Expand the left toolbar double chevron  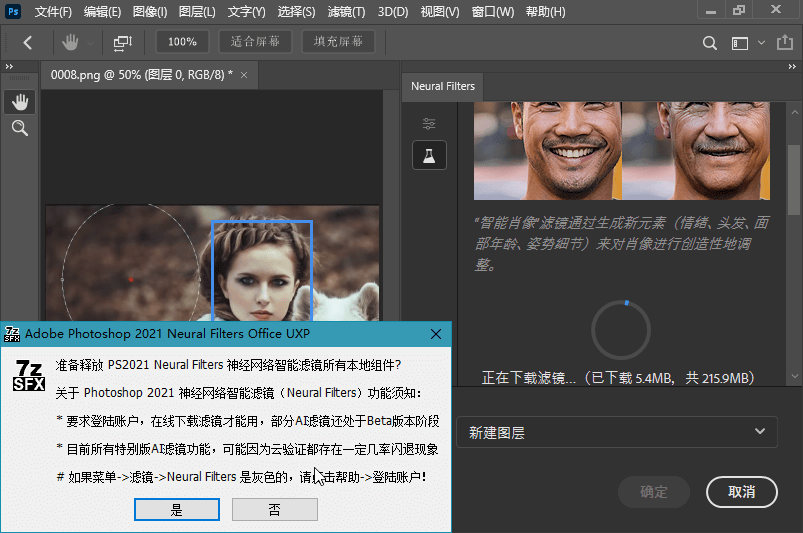click(9, 67)
